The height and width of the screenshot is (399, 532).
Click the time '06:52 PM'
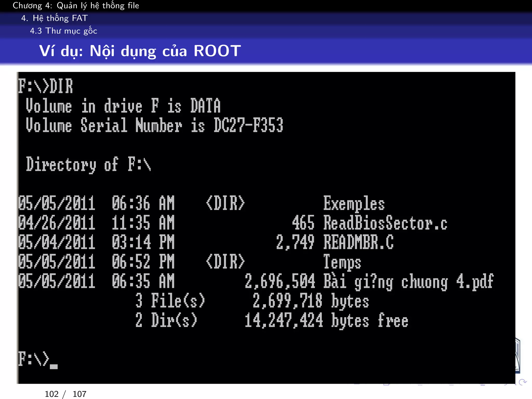click(143, 262)
